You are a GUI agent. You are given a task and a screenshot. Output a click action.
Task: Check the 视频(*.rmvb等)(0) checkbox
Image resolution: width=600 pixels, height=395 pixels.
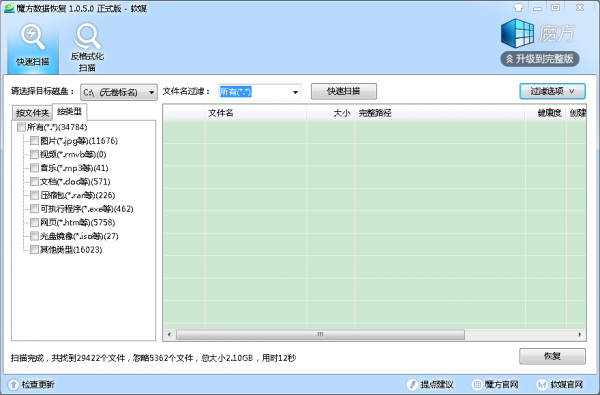[34, 154]
